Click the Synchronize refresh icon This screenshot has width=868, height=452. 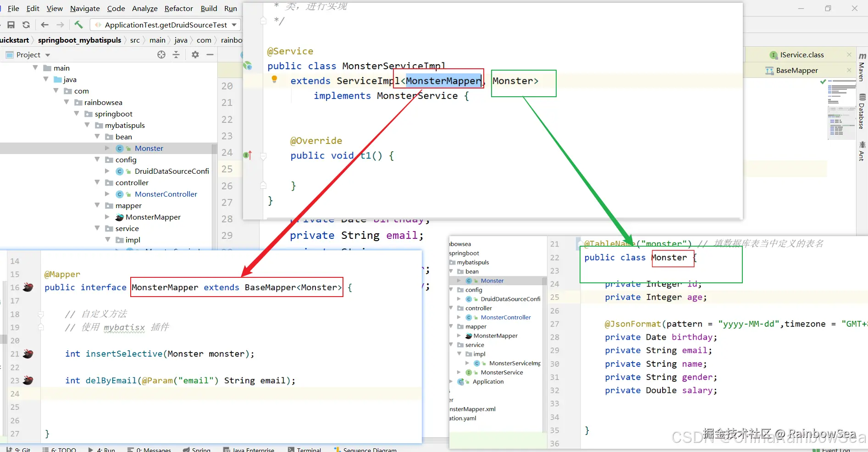point(26,25)
